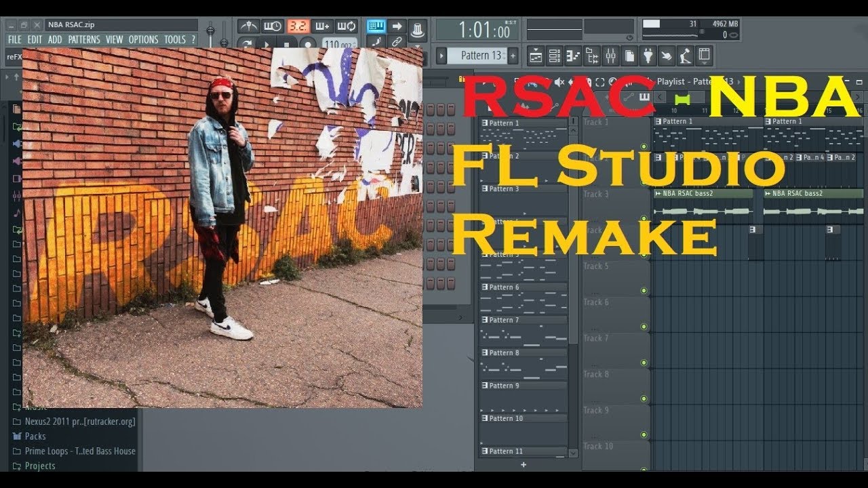868x488 pixels.
Task: Click the touch/hand tool icon
Action: point(667,56)
